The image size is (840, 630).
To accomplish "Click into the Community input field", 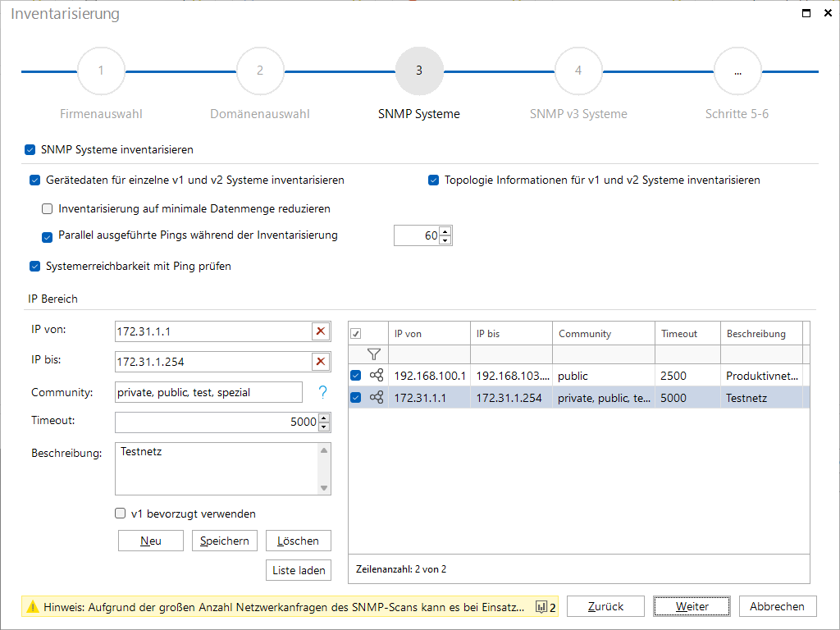I will click(208, 392).
